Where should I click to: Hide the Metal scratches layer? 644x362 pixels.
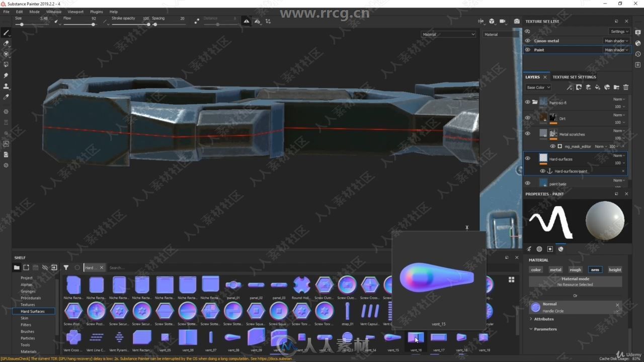coord(528,134)
